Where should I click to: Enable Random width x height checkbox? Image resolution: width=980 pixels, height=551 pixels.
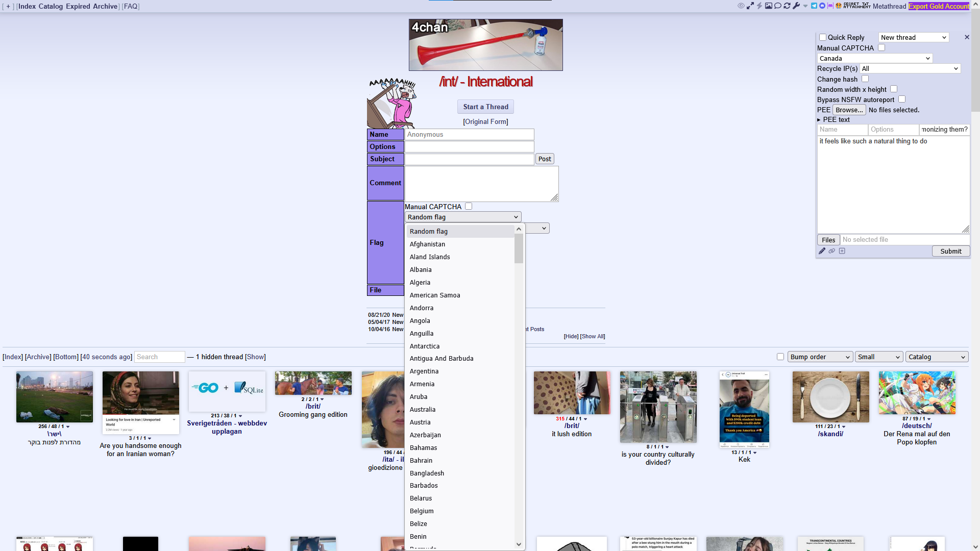(x=894, y=89)
